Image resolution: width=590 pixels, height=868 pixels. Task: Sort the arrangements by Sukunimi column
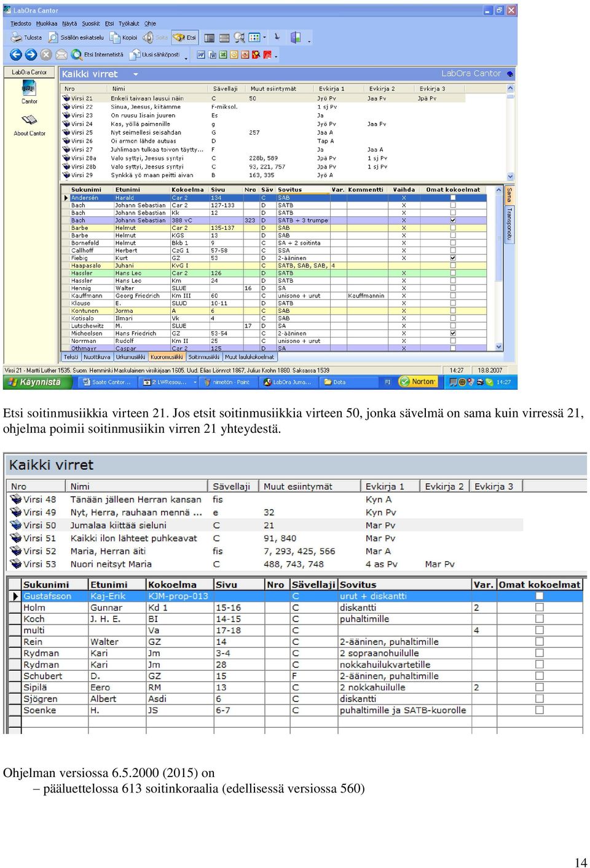point(91,190)
